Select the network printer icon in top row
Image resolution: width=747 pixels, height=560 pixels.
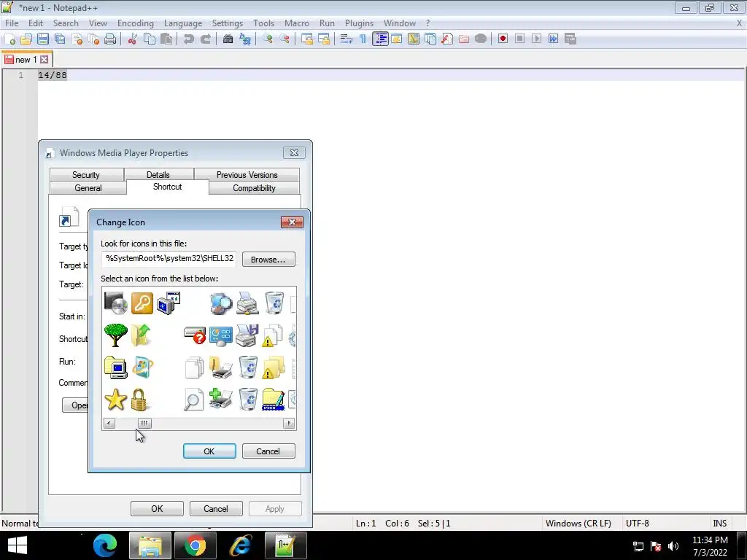click(247, 303)
